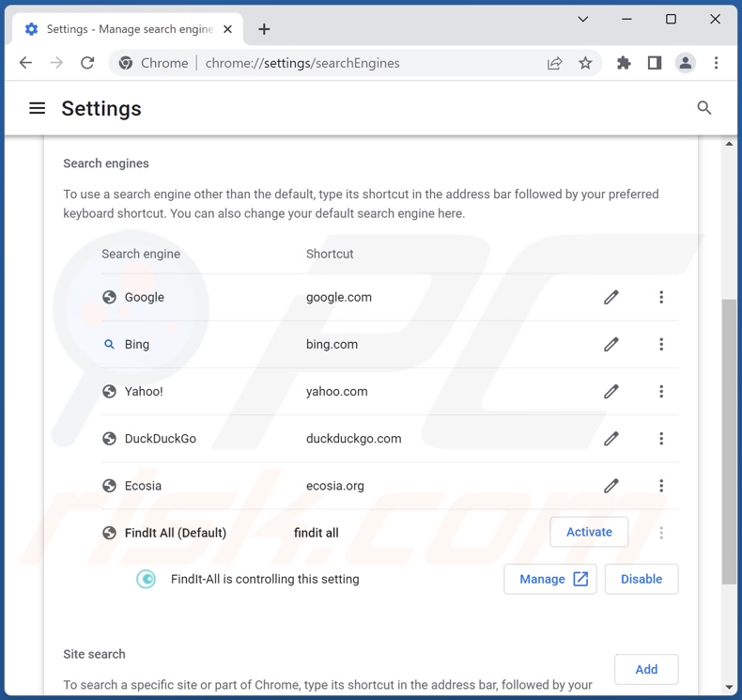The width and height of the screenshot is (742, 700).
Task: Add a new site search
Action: pos(646,669)
